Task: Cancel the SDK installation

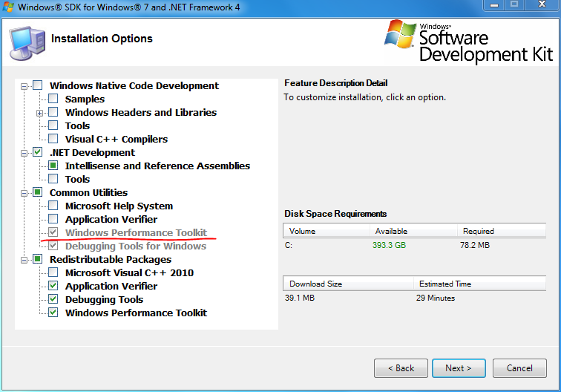Action: pyautogui.click(x=519, y=368)
